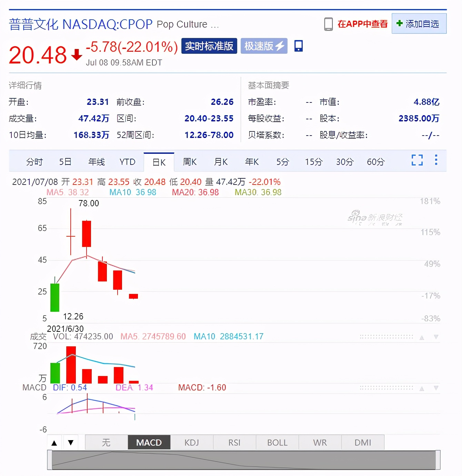Open the three-dot chart options menu

coord(436,160)
